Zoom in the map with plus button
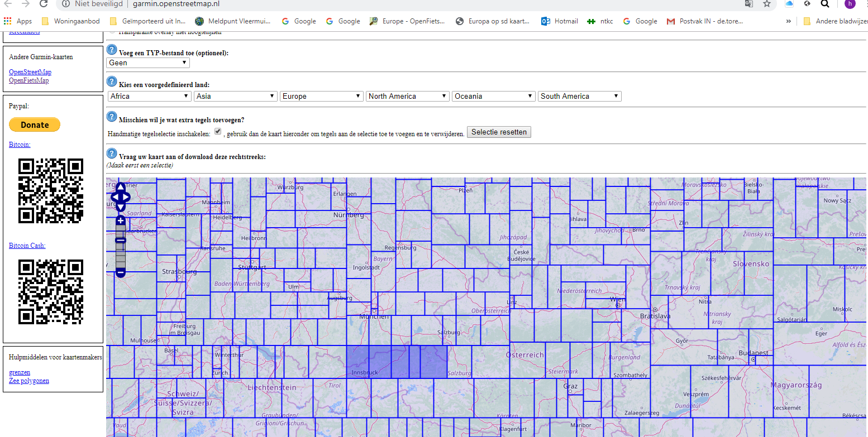The width and height of the screenshot is (868, 437). (121, 221)
